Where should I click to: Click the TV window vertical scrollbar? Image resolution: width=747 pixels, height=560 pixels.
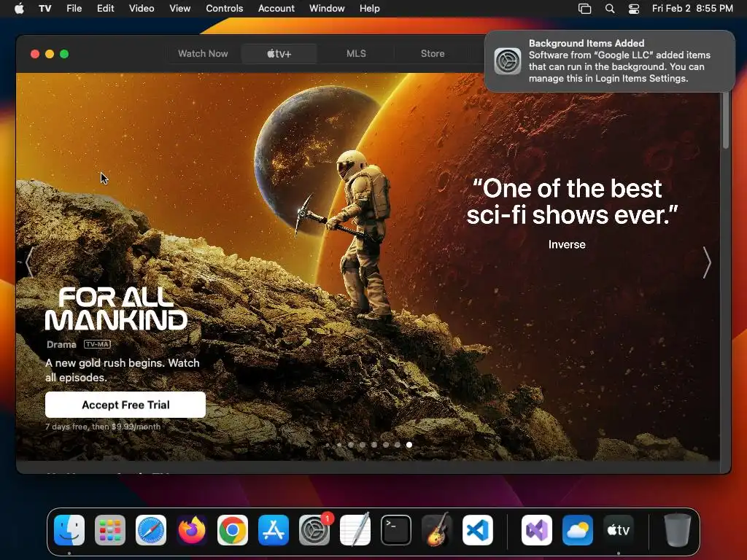point(726,120)
